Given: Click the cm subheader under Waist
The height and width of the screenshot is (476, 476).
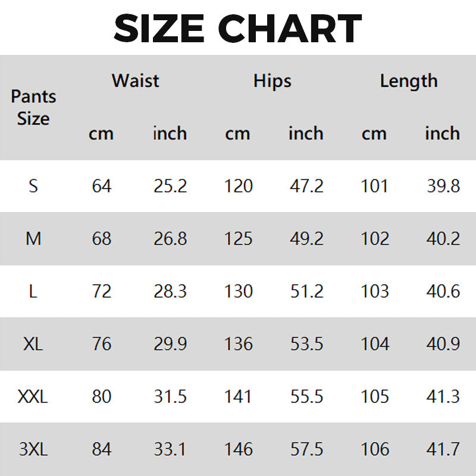Looking at the screenshot, I should [101, 133].
